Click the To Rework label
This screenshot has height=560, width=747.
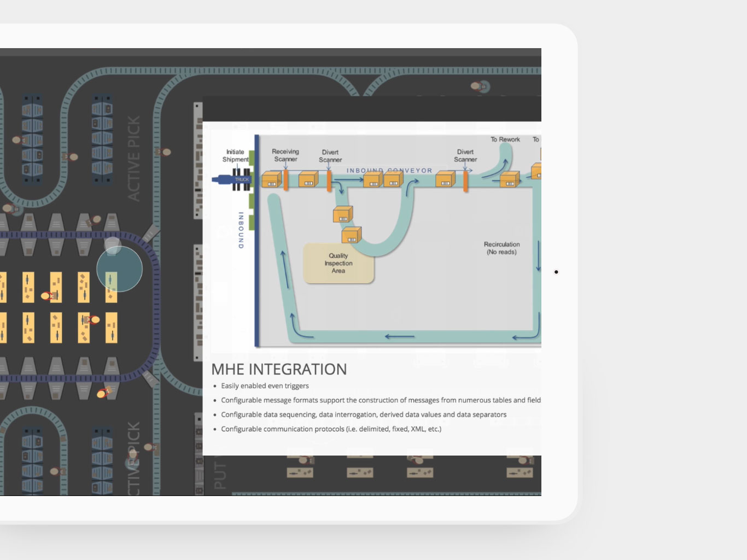pyautogui.click(x=505, y=139)
